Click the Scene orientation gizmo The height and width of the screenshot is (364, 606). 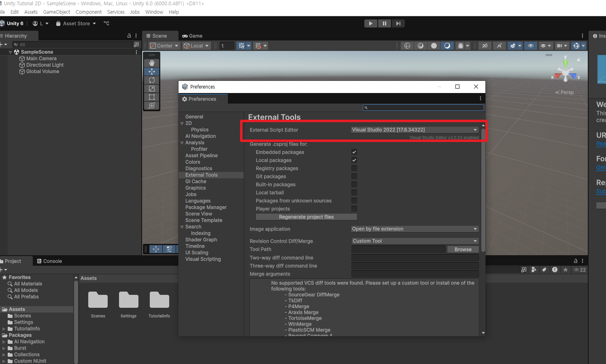click(566, 72)
